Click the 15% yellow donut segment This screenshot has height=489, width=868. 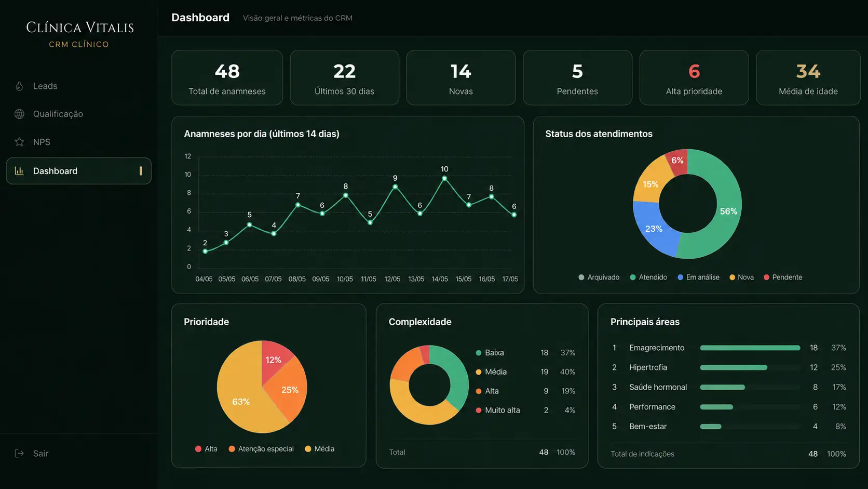coord(650,184)
